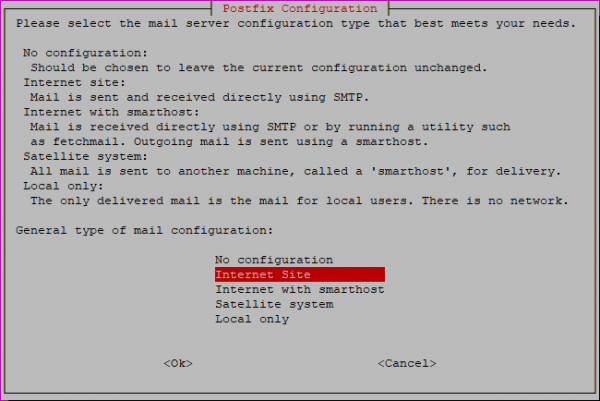Click the "Should be chosen to leave" description text
600x401 pixels.
[x=259, y=68]
